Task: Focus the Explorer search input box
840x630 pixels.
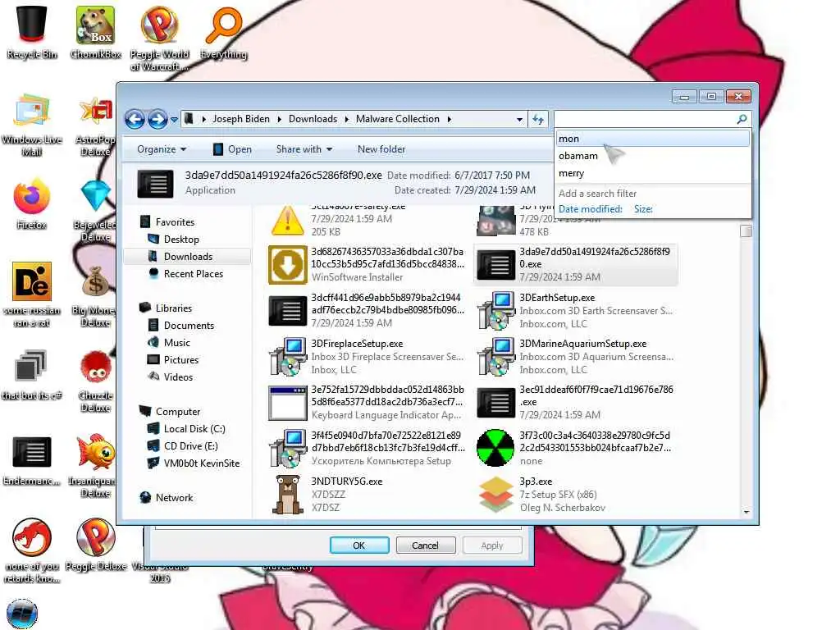Action: tap(645, 119)
